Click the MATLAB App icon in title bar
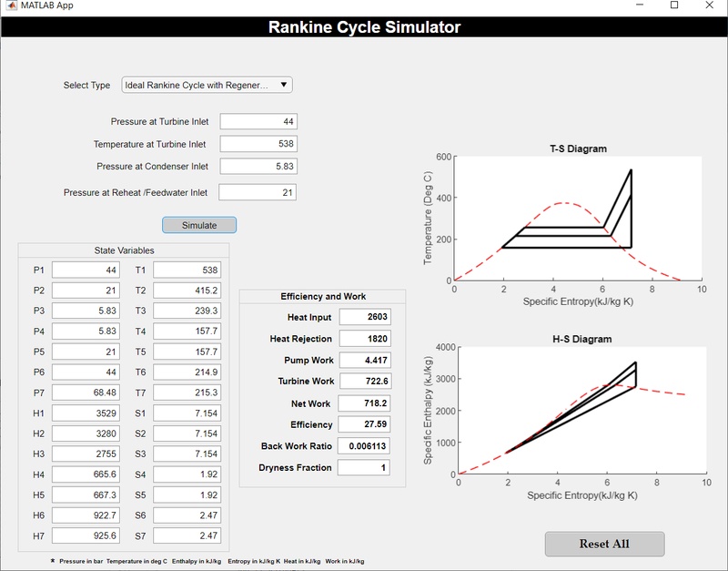Screen dimensions: 728x571 (x=11, y=6)
